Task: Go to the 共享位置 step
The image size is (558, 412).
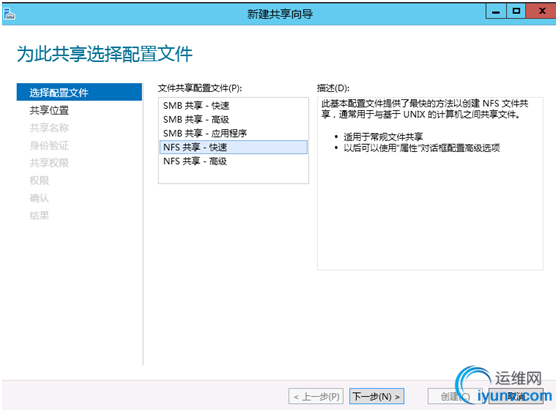Action: click(49, 110)
